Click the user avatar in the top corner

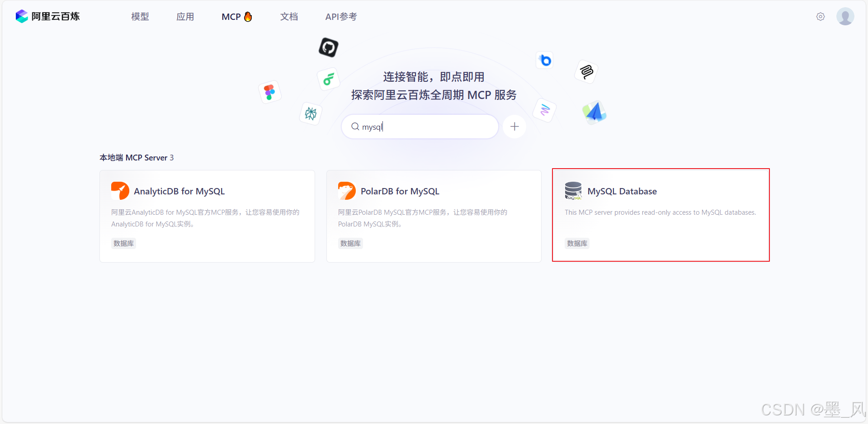845,16
